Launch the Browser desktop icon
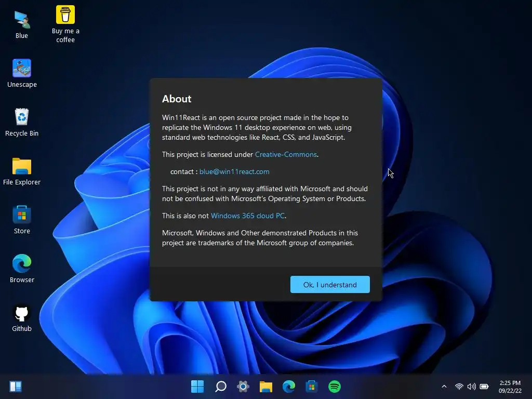Image resolution: width=532 pixels, height=399 pixels. point(22,269)
